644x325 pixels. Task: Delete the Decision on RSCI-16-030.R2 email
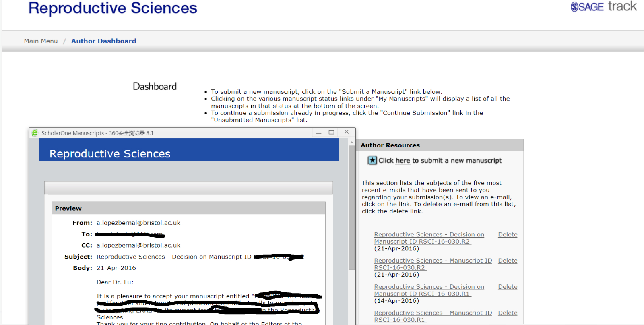(508, 234)
